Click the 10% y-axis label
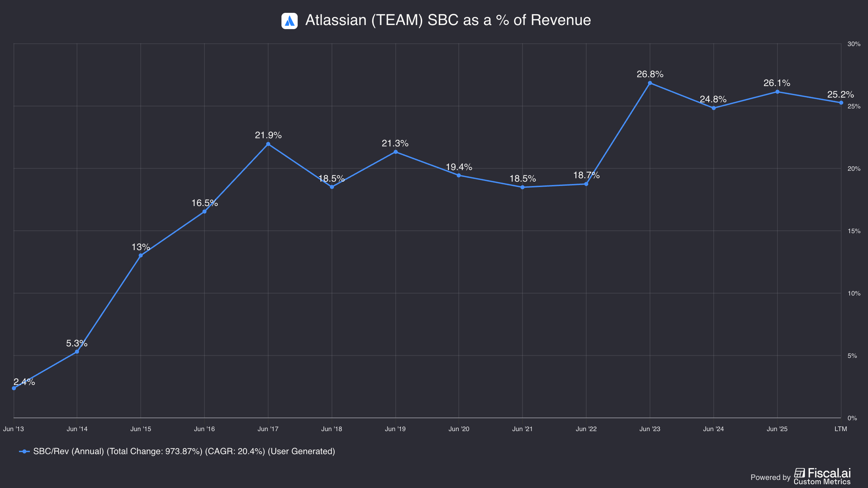Screen dimensions: 868x488 [x=854, y=293]
